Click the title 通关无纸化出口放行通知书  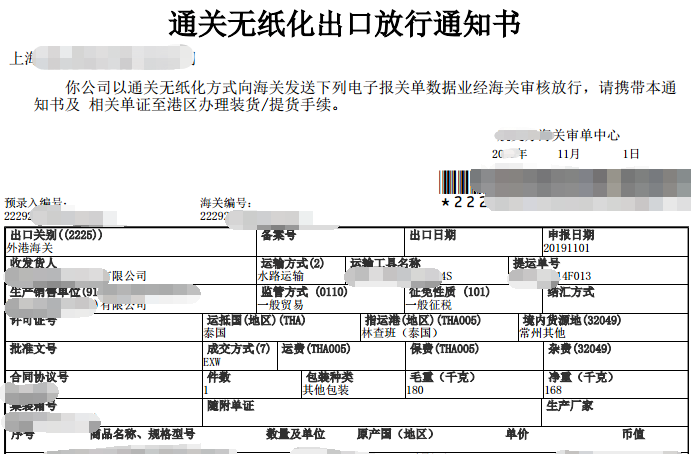344,24
